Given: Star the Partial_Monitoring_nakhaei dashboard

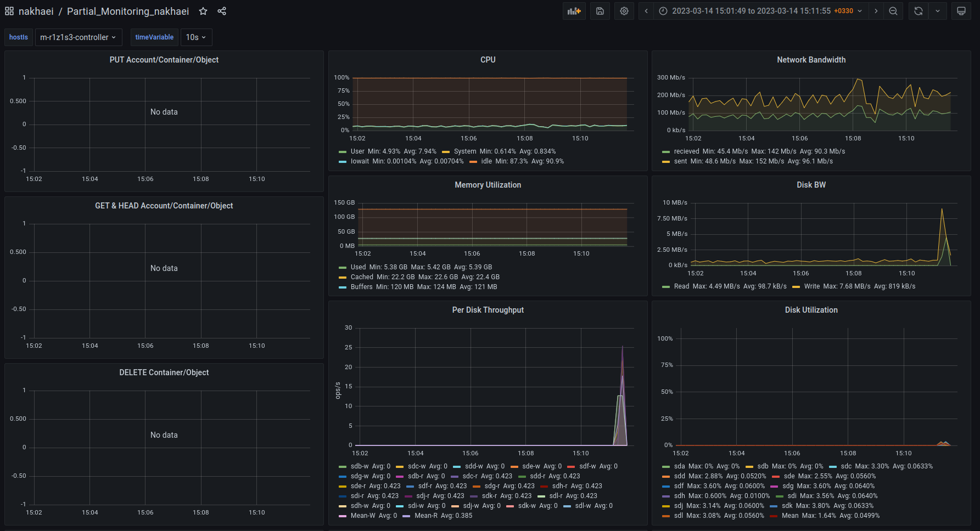Looking at the screenshot, I should coord(203,11).
